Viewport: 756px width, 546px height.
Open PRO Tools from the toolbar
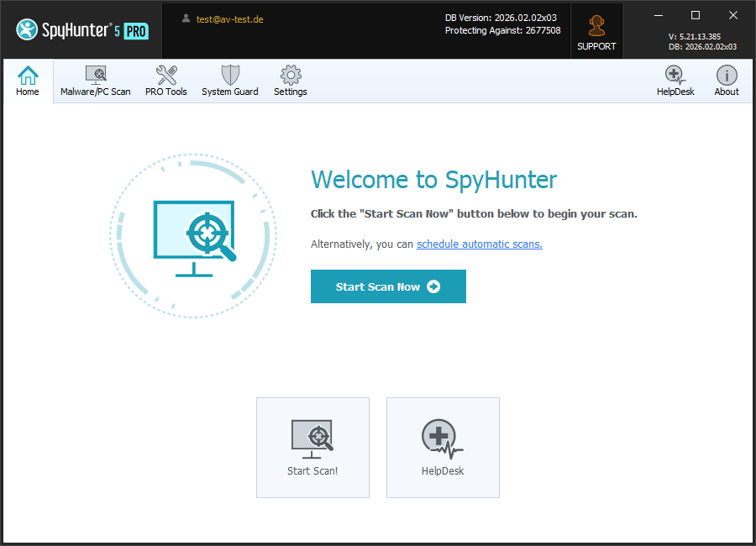click(165, 81)
